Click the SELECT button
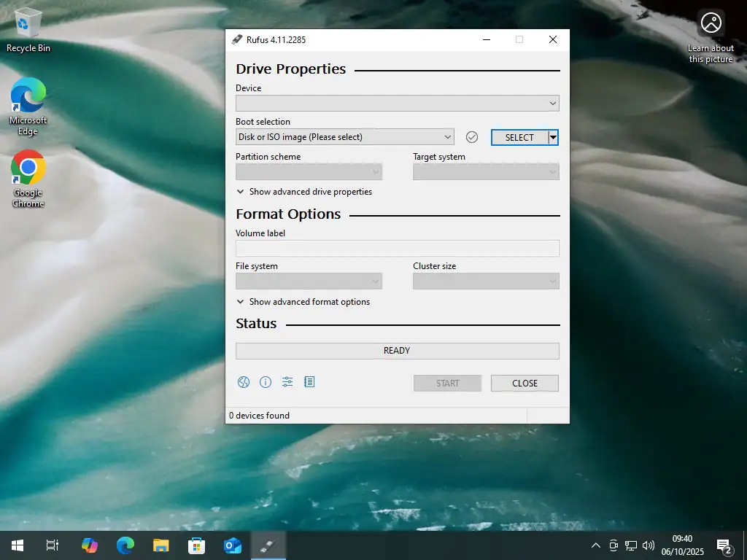The image size is (747, 560). click(519, 137)
